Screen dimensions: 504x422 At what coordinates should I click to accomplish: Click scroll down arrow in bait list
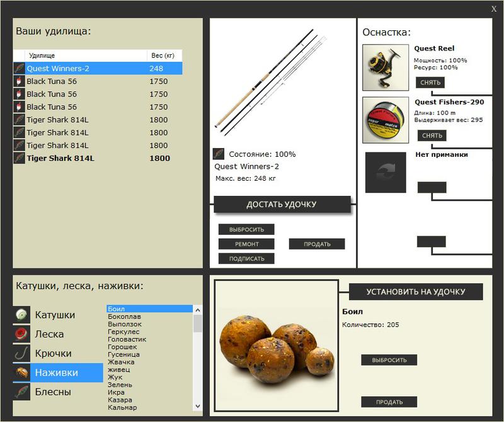point(198,406)
